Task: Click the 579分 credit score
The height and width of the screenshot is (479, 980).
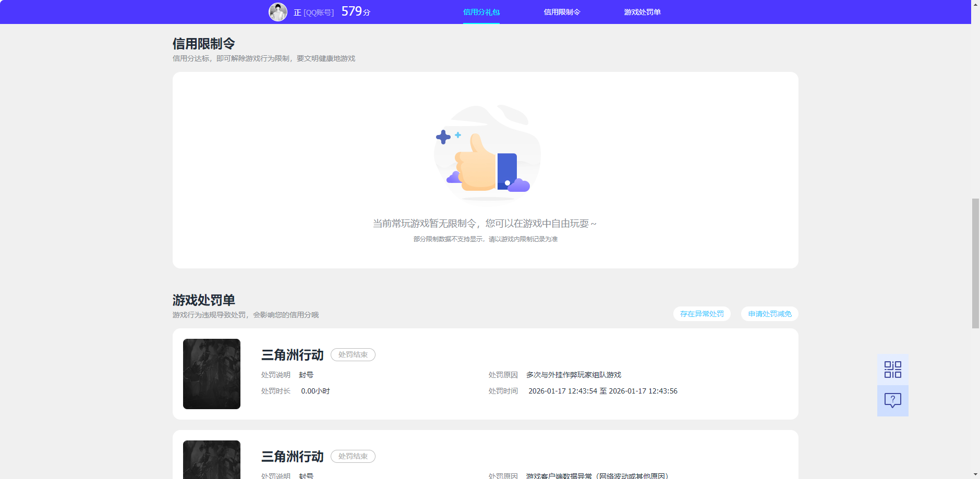Action: click(356, 11)
